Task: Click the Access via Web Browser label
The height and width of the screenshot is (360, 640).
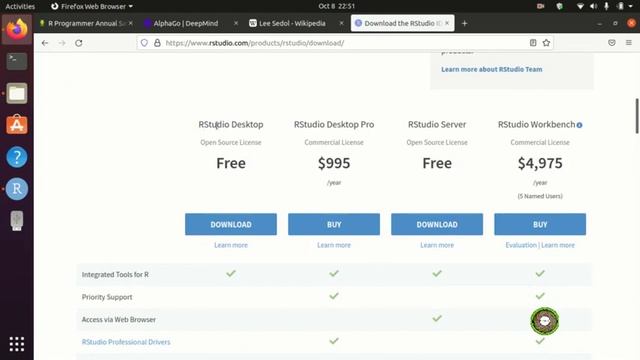Action: coord(118,320)
